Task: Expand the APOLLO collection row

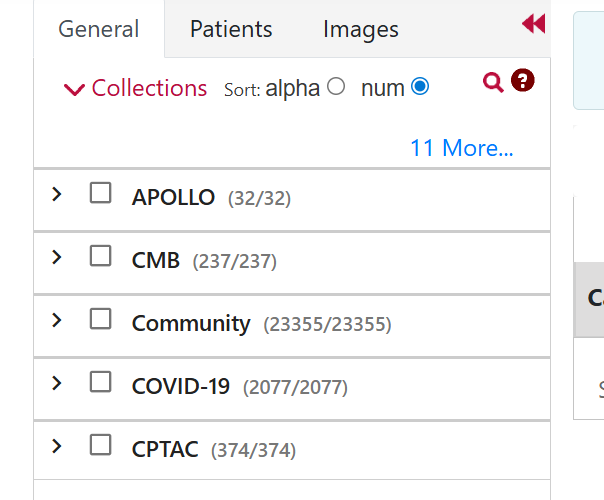Action: tap(57, 194)
